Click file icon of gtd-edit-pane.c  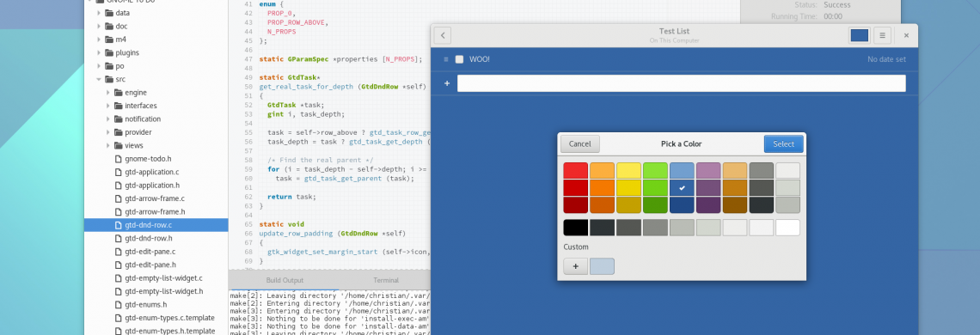coord(118,251)
